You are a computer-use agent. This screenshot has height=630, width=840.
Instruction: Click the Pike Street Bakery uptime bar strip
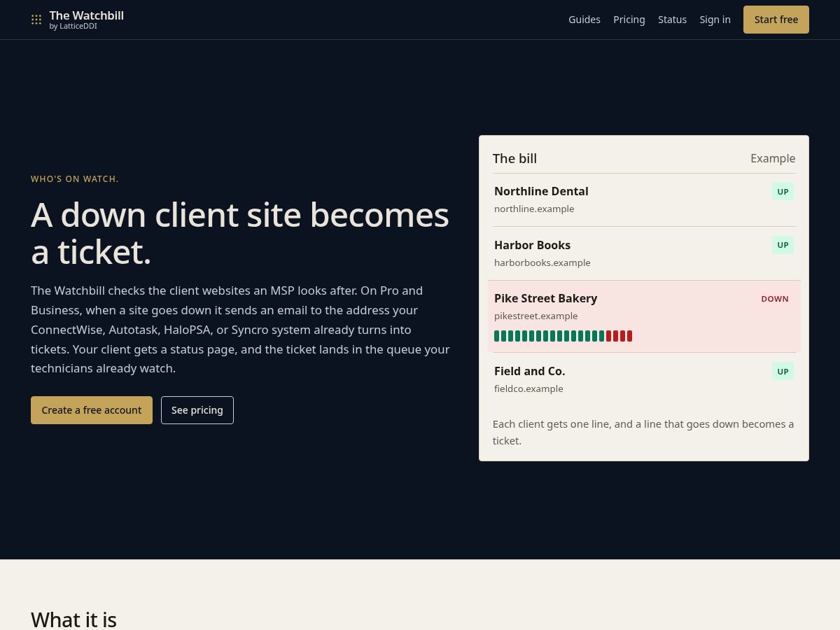pos(563,336)
